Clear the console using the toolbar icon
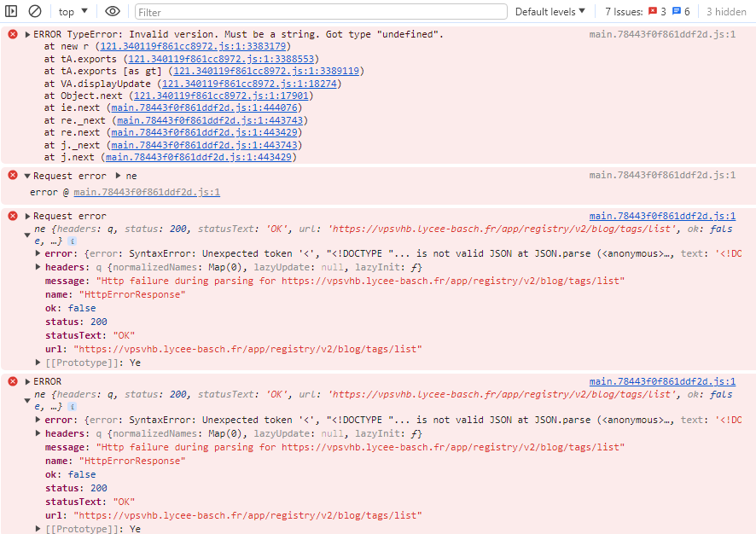 35,12
